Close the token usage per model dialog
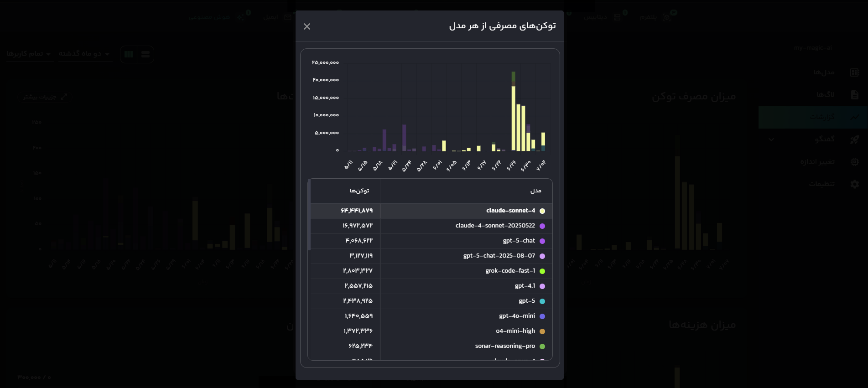Image resolution: width=868 pixels, height=388 pixels. tap(307, 26)
